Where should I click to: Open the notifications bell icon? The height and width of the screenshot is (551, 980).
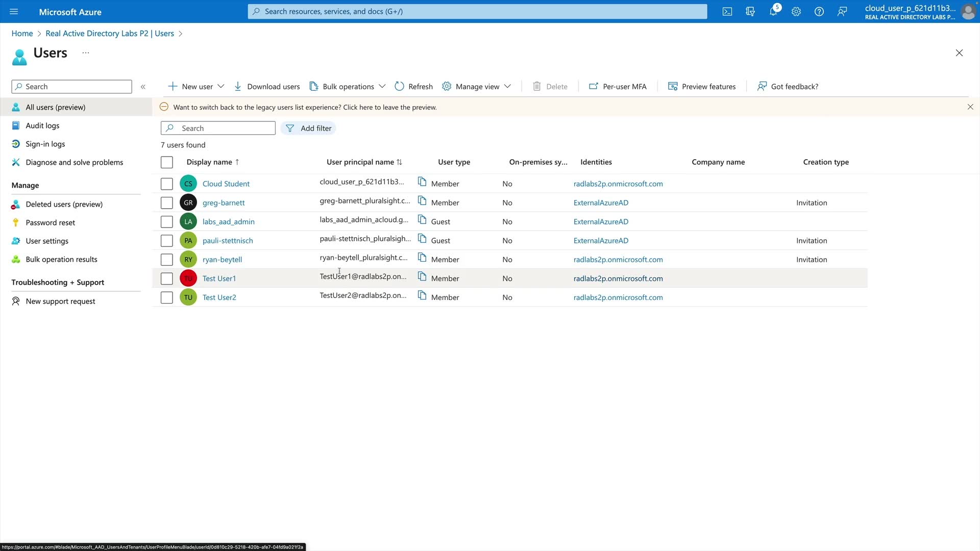(x=773, y=12)
